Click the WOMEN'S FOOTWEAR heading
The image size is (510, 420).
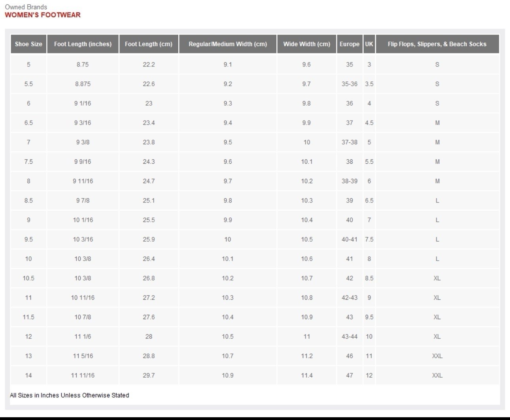pos(43,15)
